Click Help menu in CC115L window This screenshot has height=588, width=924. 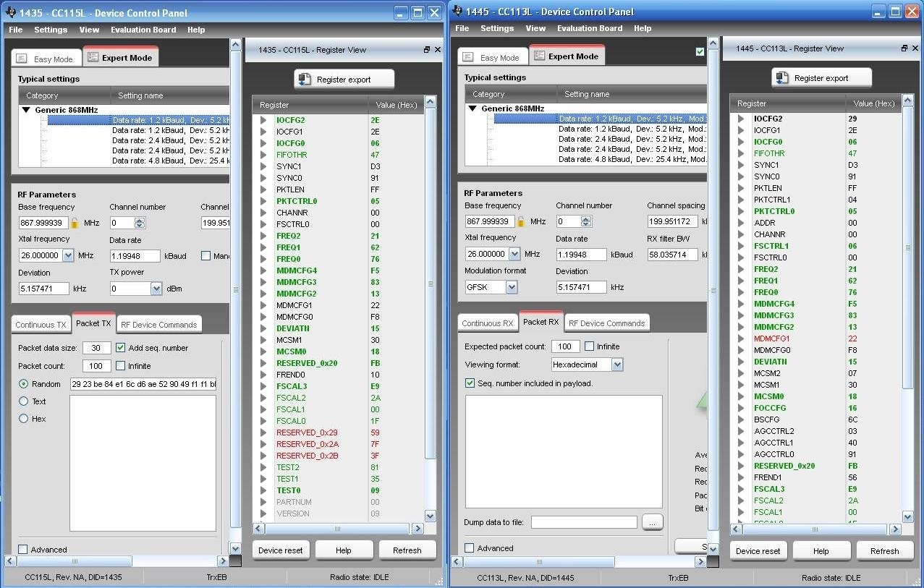(x=196, y=30)
